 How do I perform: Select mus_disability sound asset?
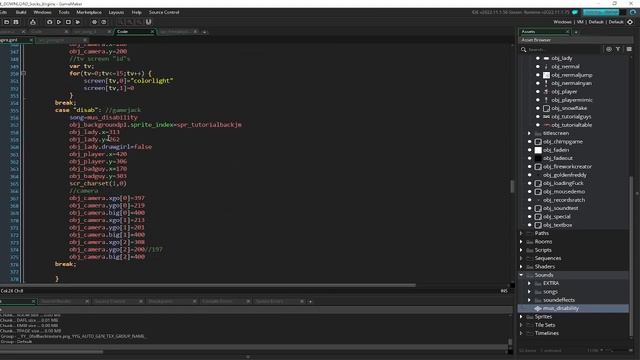click(x=573, y=308)
